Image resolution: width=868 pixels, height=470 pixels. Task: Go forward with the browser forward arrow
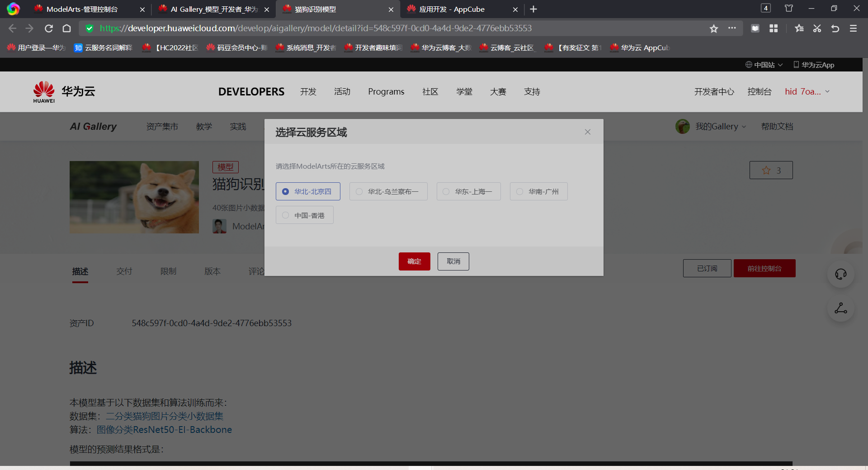[x=30, y=28]
